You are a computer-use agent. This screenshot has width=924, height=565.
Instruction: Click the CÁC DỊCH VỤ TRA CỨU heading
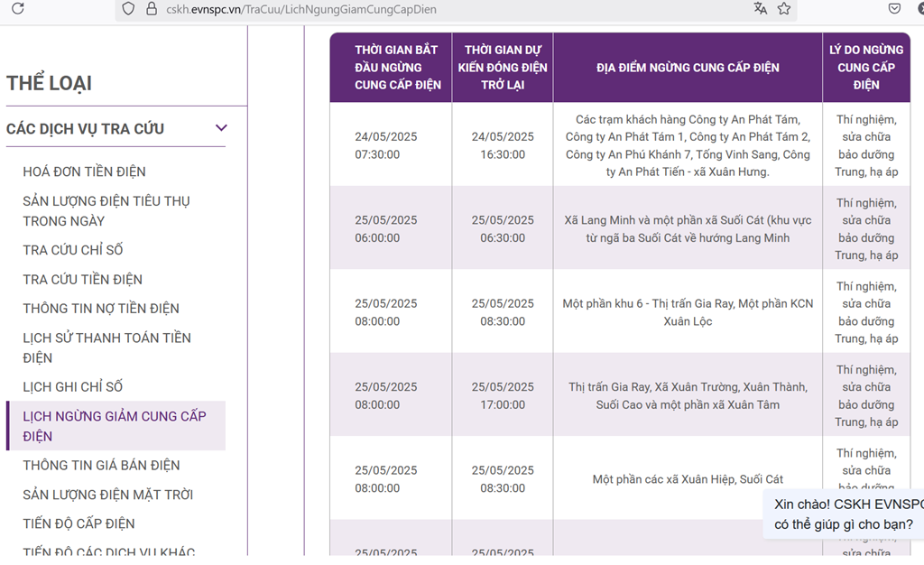86,128
